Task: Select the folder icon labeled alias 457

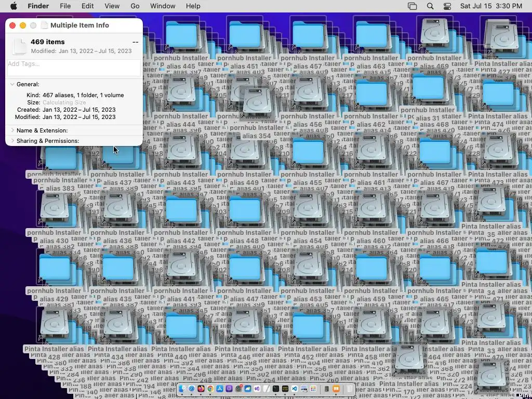Action: [308, 35]
